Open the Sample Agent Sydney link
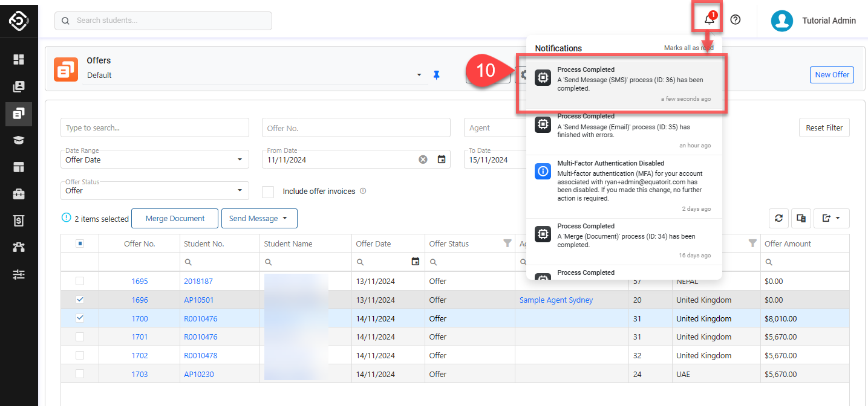Screen dimensions: 868x406 pyautogui.click(x=556, y=300)
